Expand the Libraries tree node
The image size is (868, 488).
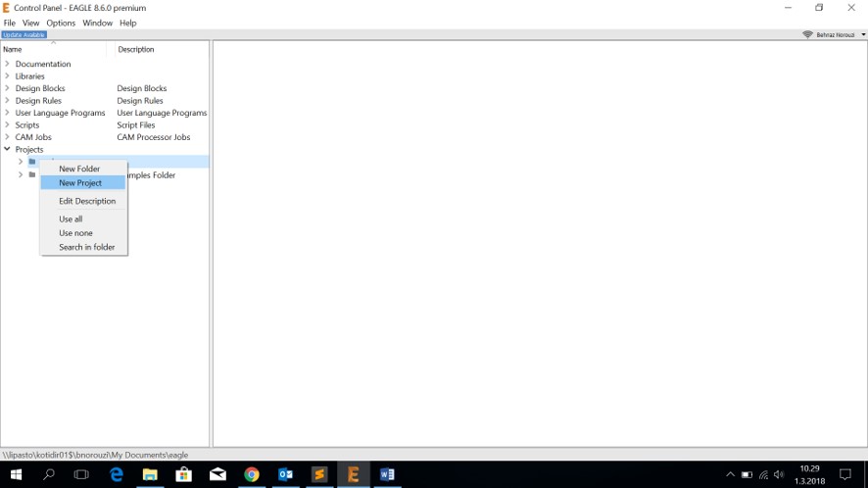click(7, 75)
